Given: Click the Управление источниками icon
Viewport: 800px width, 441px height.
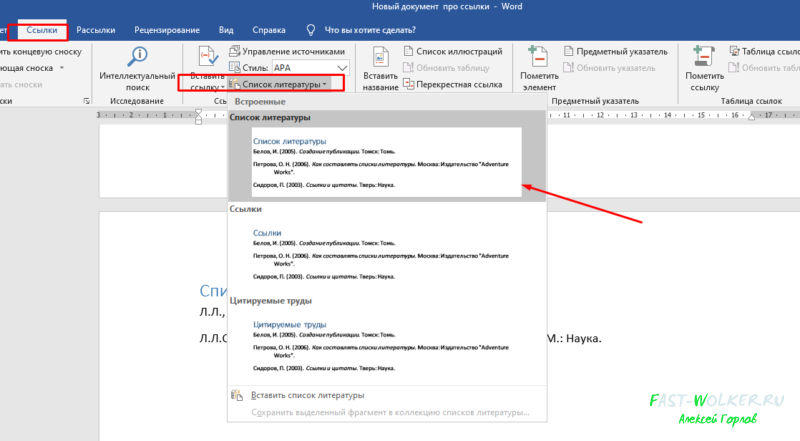Looking at the screenshot, I should pyautogui.click(x=235, y=51).
